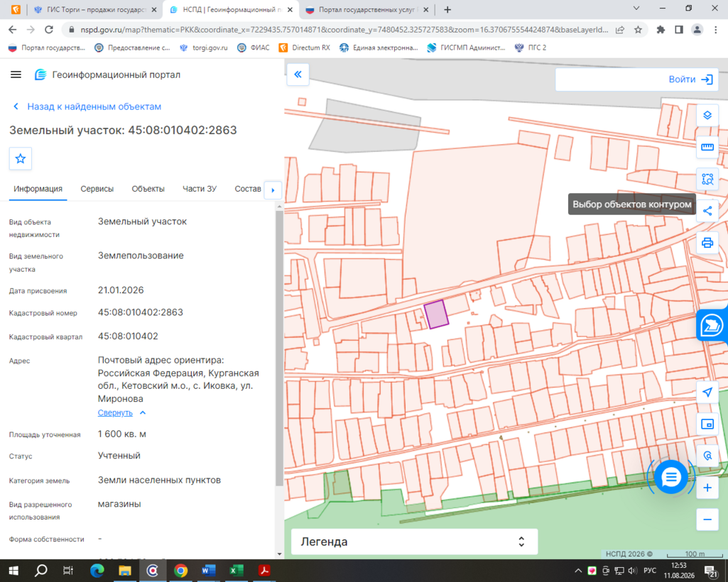Activate Выбор объектов контуром tool
This screenshot has height=582, width=728.
pyautogui.click(x=707, y=179)
